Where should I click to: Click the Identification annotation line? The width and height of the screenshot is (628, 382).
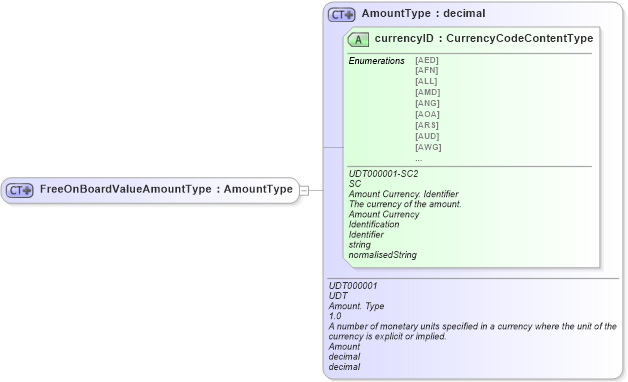click(x=374, y=224)
